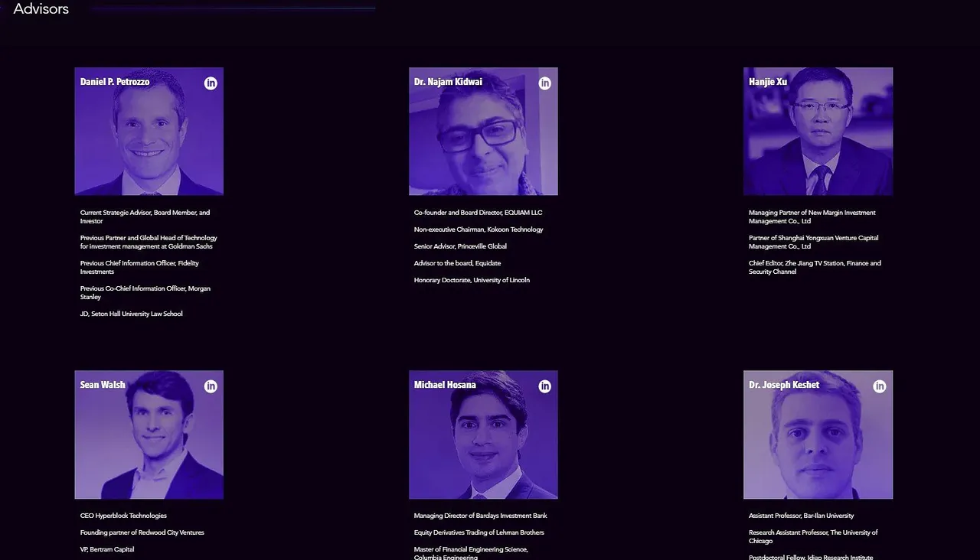Click Michael Hosana's portrait photo

coord(483,435)
